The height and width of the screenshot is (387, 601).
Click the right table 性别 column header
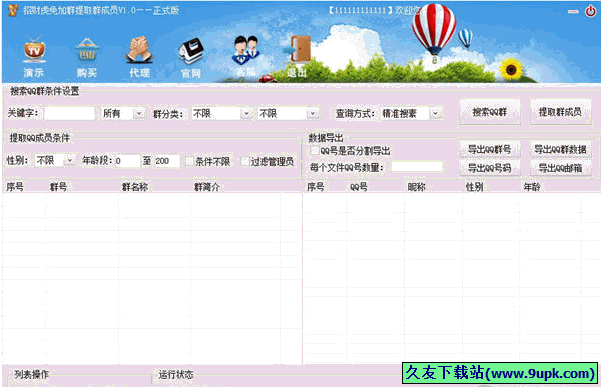pos(475,187)
